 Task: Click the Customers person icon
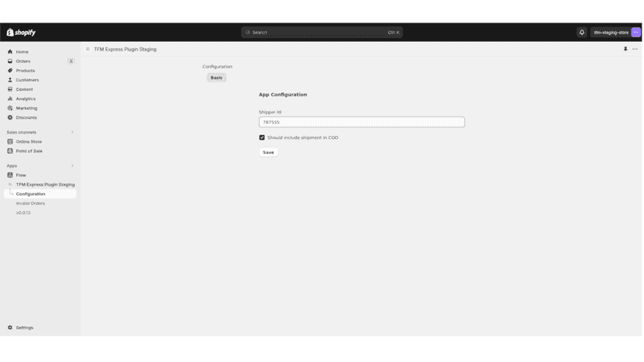click(10, 80)
